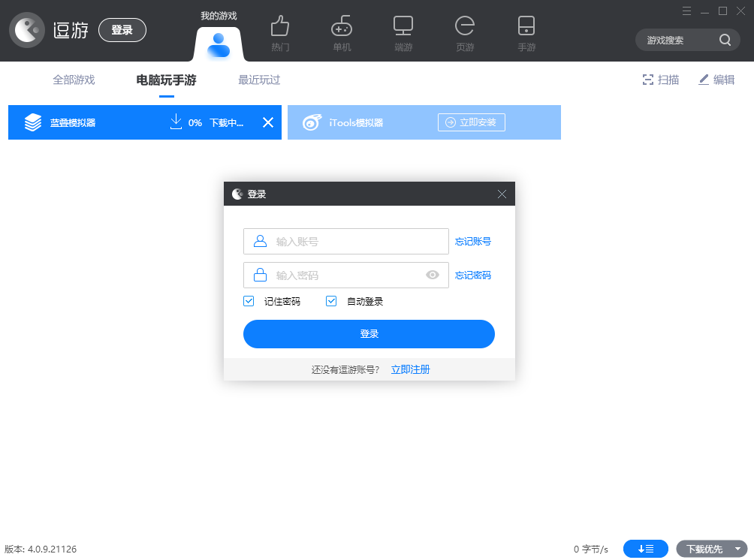Select the 单机 games icon
This screenshot has width=754, height=560.
click(x=341, y=32)
